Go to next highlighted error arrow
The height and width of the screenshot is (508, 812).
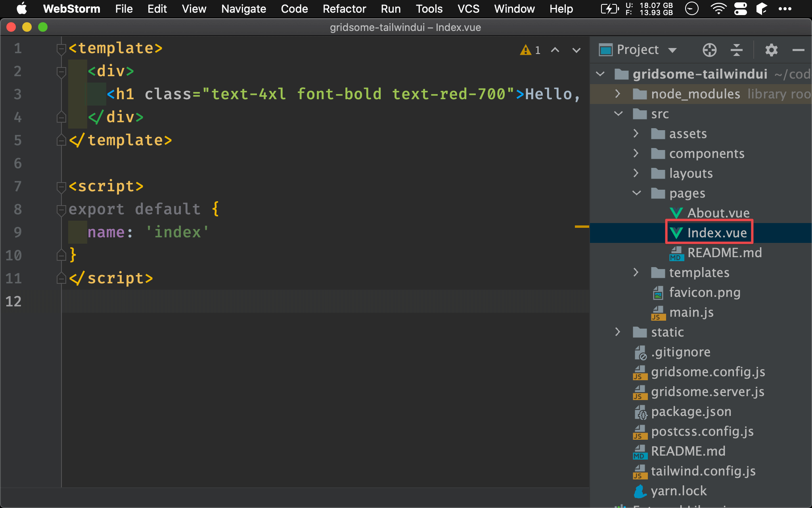(576, 50)
